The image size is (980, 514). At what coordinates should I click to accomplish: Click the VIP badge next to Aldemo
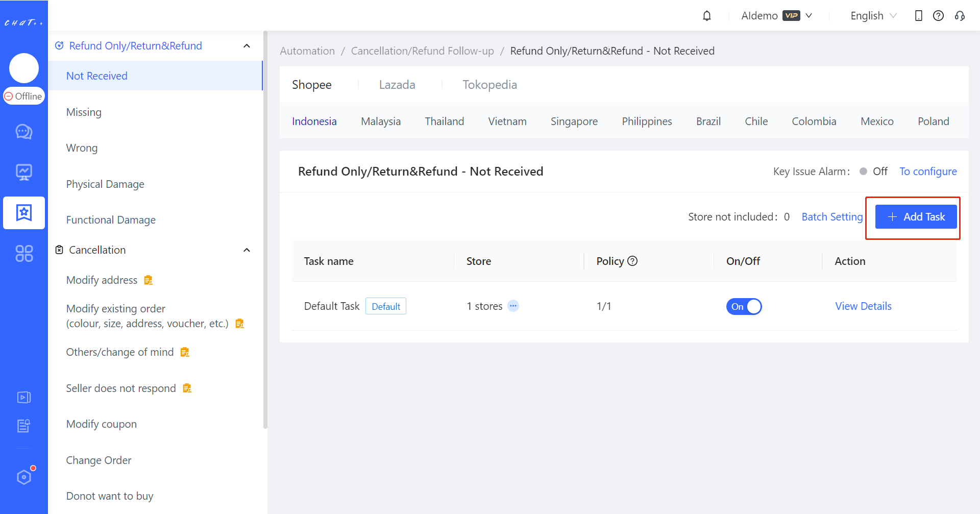[791, 16]
